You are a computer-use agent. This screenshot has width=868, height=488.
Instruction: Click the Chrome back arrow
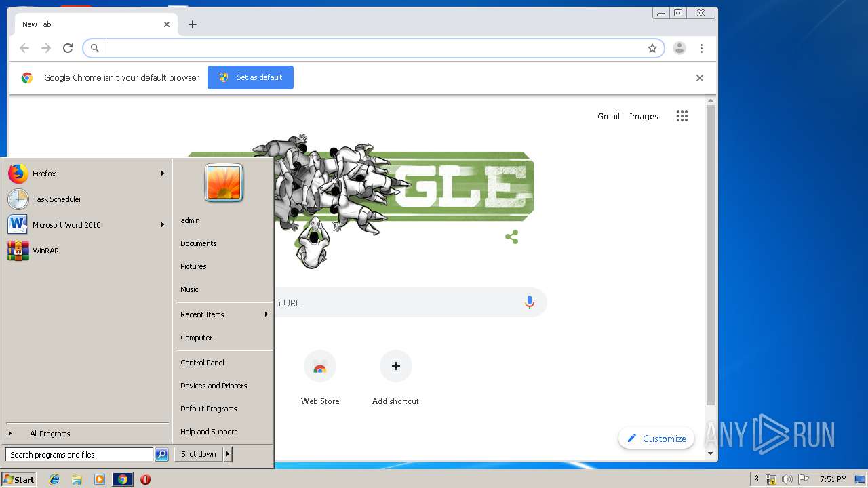[24, 48]
